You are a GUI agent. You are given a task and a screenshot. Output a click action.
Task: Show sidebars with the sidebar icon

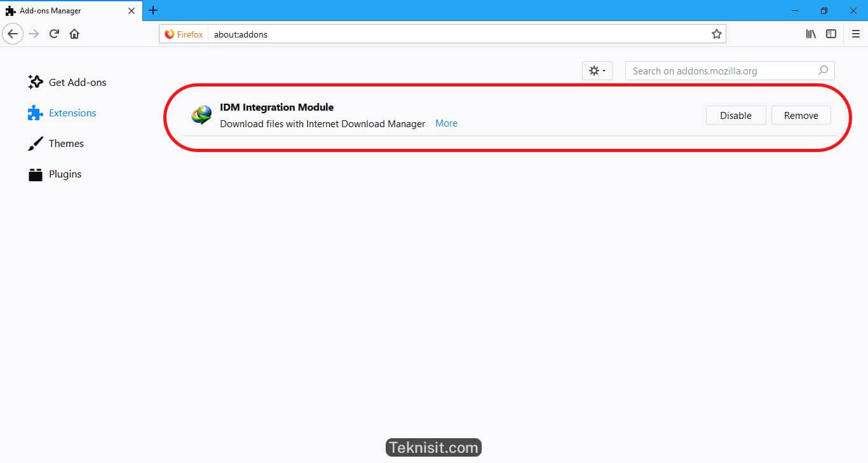coord(831,34)
